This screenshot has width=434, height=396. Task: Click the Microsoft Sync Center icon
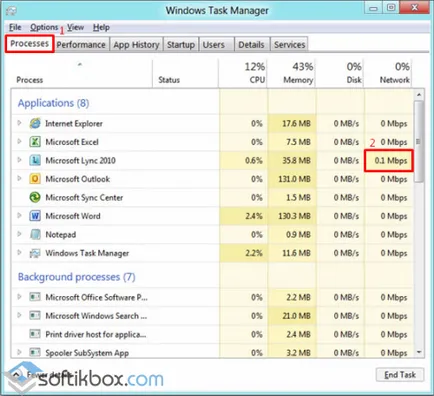[35, 197]
